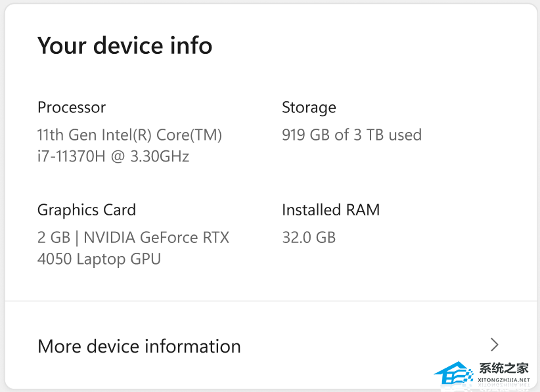Click the i7-11370H processor model line

click(72, 156)
